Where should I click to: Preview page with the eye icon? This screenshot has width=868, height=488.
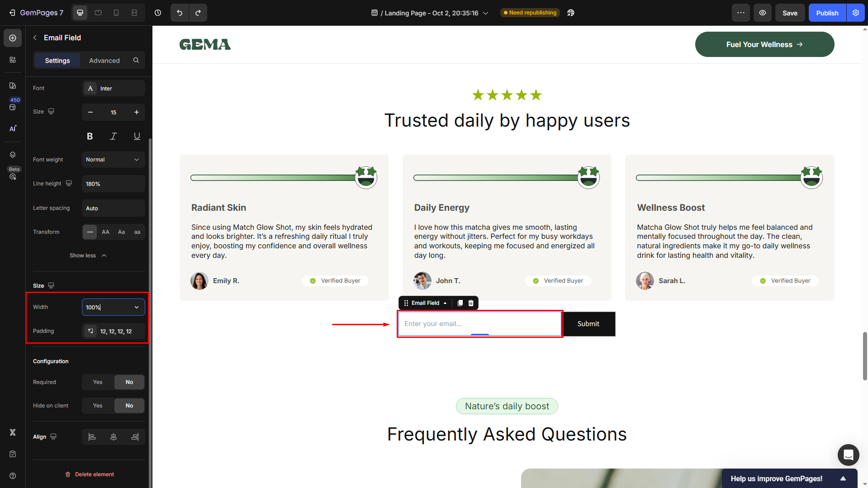pos(763,13)
